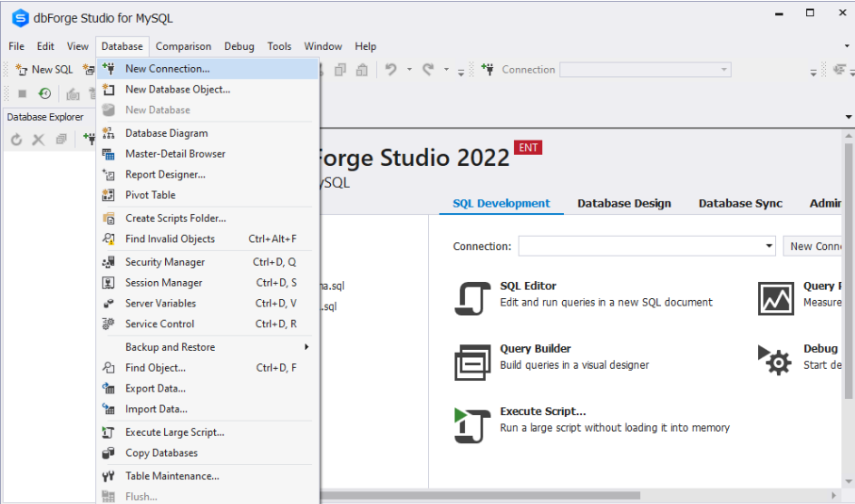This screenshot has height=504, width=855.
Task: Launch Report Designer from menu
Action: click(208, 174)
